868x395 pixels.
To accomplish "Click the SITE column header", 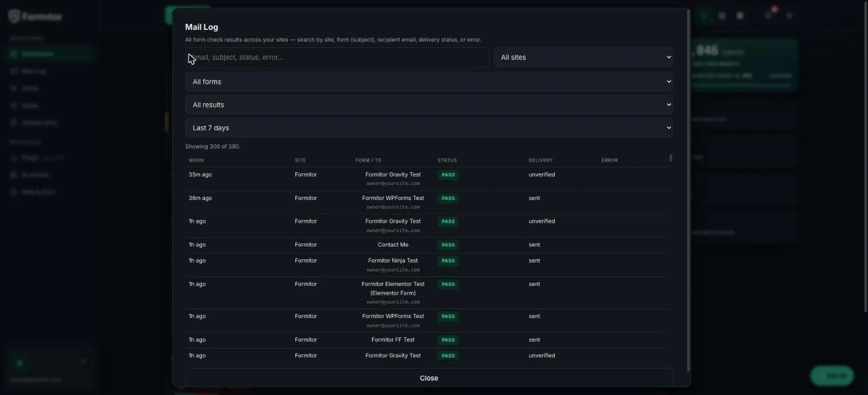I will pyautogui.click(x=300, y=161).
